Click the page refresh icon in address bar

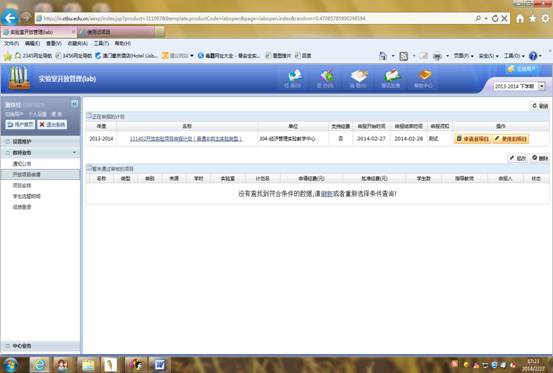pos(495,18)
